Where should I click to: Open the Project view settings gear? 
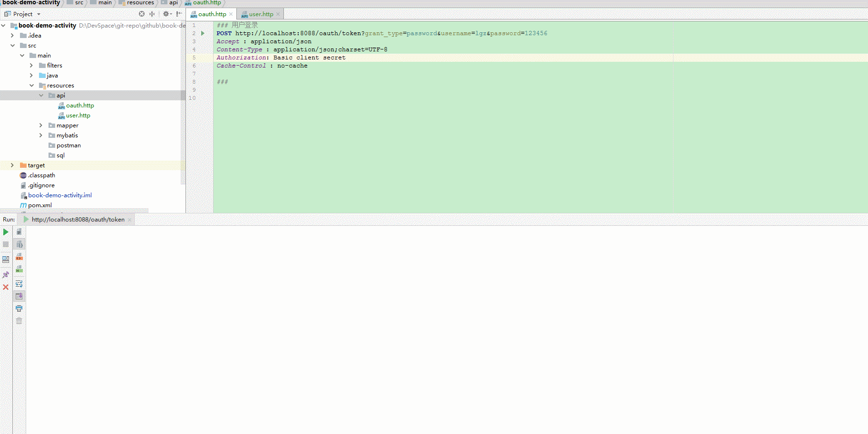[166, 14]
